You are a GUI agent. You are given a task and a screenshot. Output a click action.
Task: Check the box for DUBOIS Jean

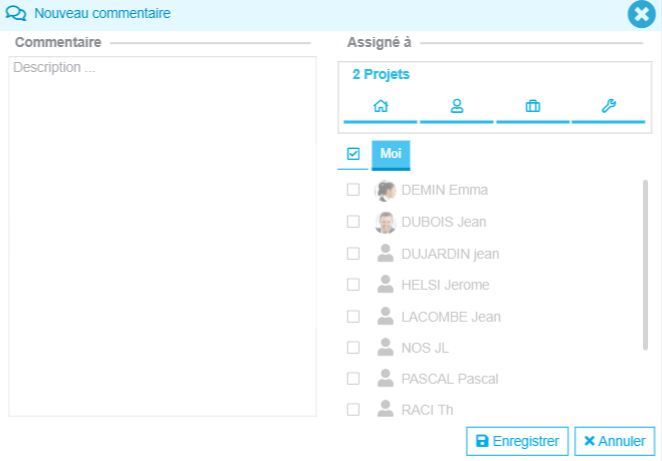pos(353,222)
